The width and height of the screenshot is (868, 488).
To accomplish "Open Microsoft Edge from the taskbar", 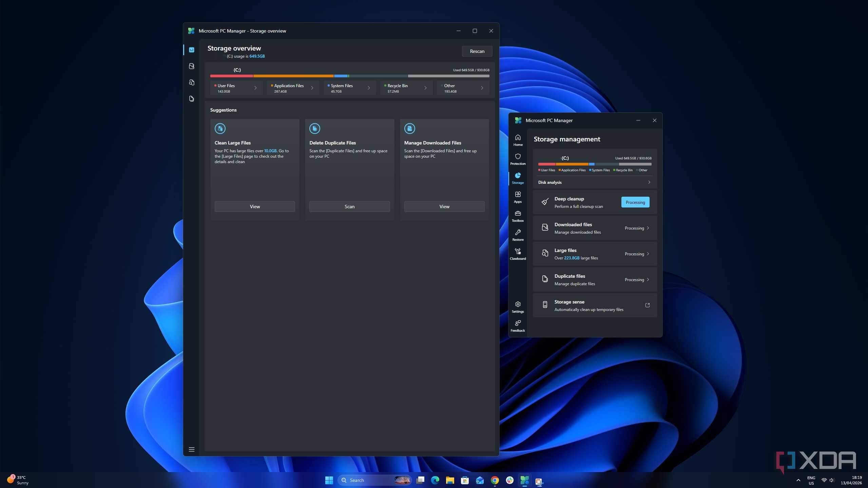I will click(x=435, y=480).
